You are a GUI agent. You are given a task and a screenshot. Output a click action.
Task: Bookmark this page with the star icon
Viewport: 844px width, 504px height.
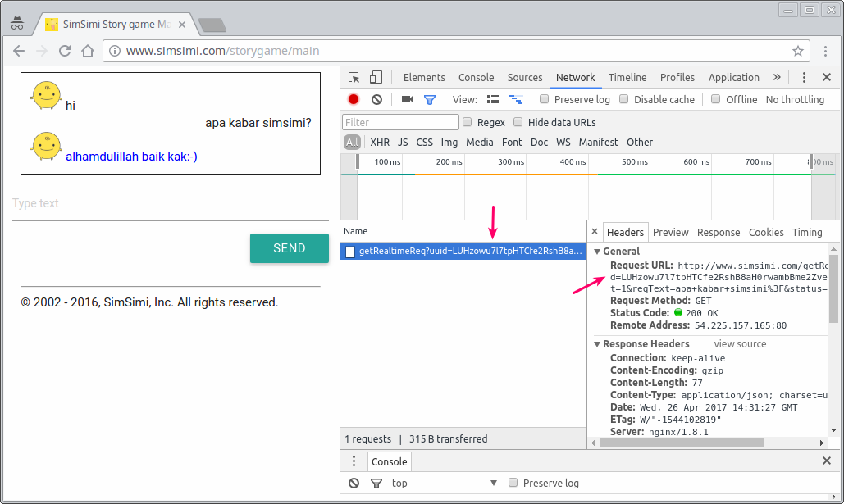pos(798,51)
